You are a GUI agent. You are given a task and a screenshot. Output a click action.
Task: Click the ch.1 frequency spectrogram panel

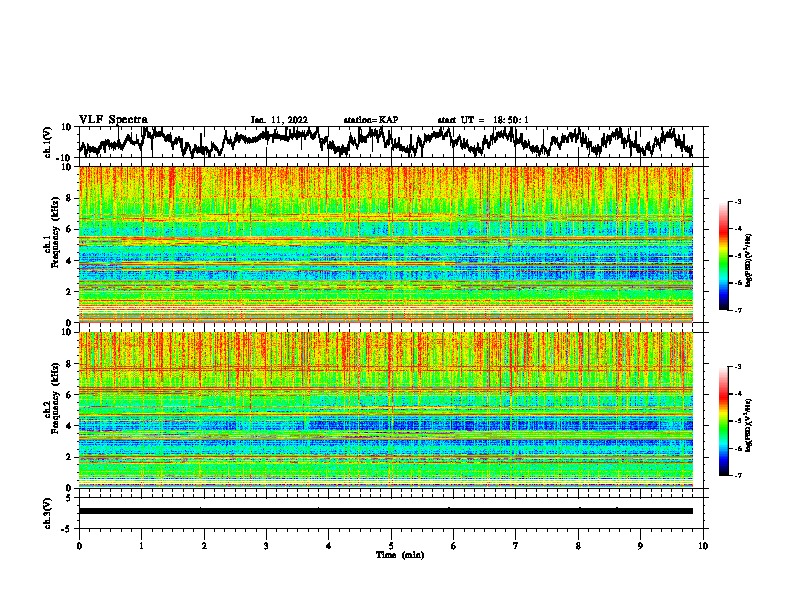click(x=386, y=244)
